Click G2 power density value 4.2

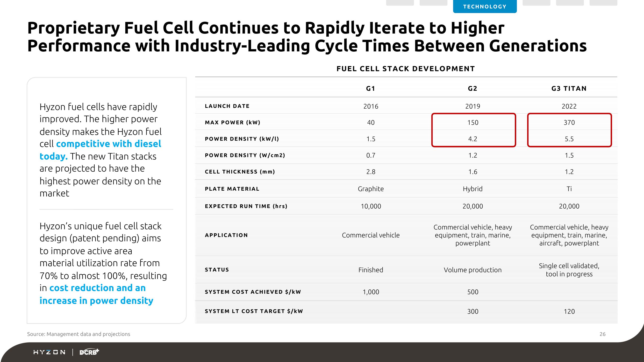[x=473, y=139]
